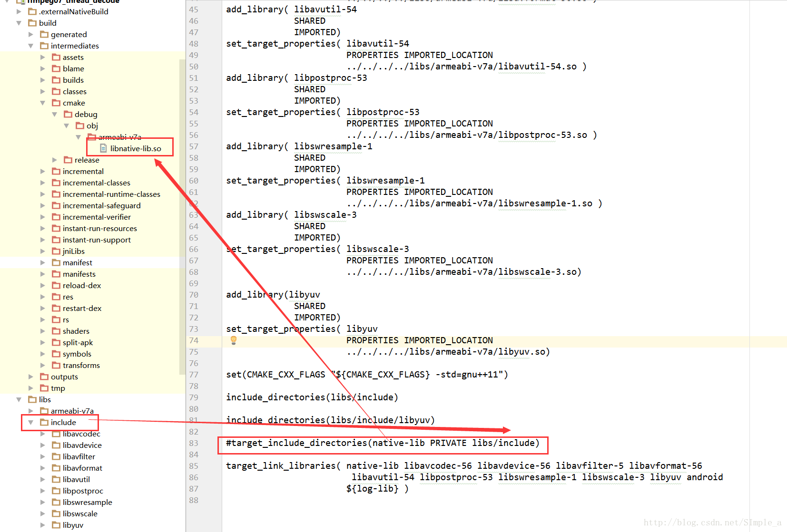Select the incremental-verifier folder
The height and width of the screenshot is (532, 787).
pos(97,217)
